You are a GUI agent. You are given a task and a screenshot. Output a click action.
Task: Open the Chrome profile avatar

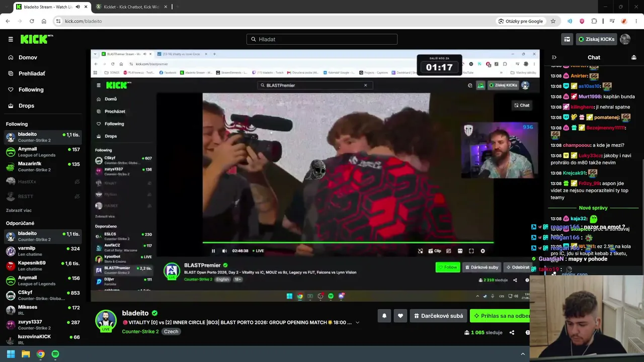coord(624,21)
